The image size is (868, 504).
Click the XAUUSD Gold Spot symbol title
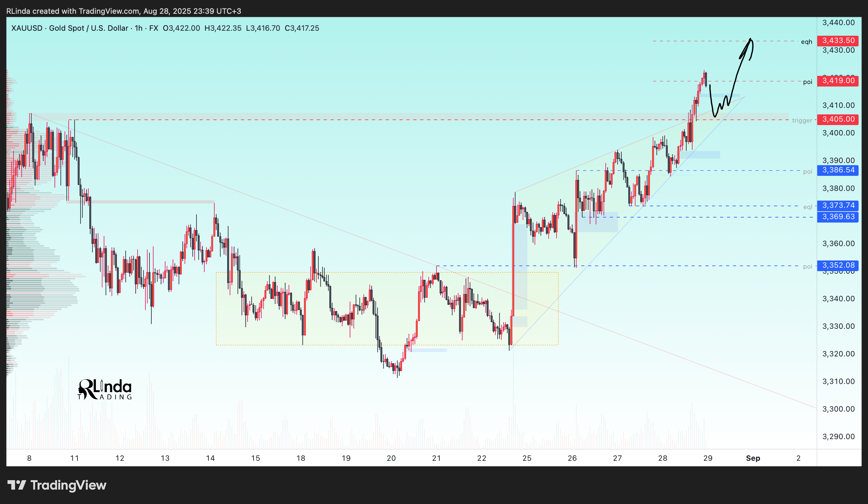(70, 28)
